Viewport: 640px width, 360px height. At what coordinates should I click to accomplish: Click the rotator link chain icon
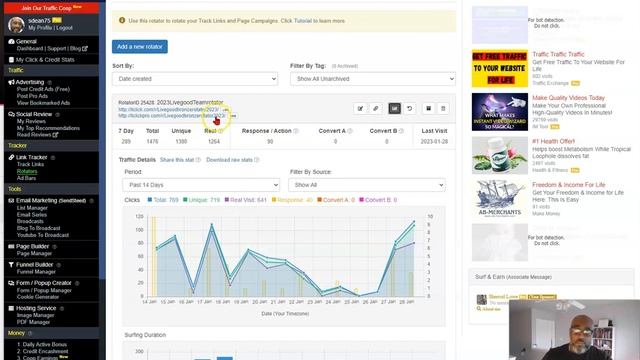[x=376, y=109]
